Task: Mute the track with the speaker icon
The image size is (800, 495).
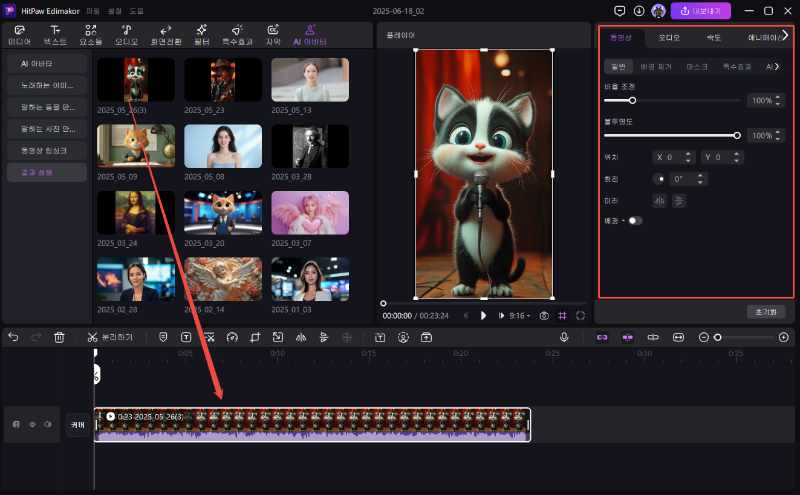Action: [46, 425]
